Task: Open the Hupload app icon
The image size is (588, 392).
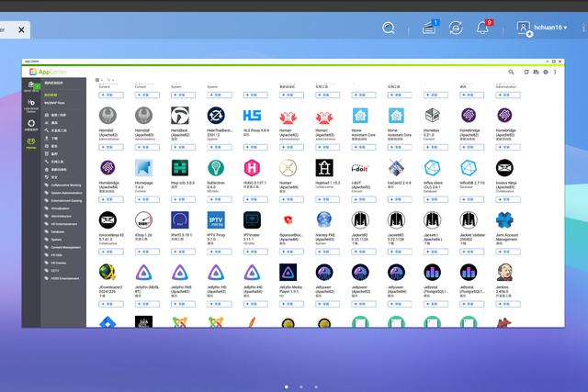Action: click(324, 168)
